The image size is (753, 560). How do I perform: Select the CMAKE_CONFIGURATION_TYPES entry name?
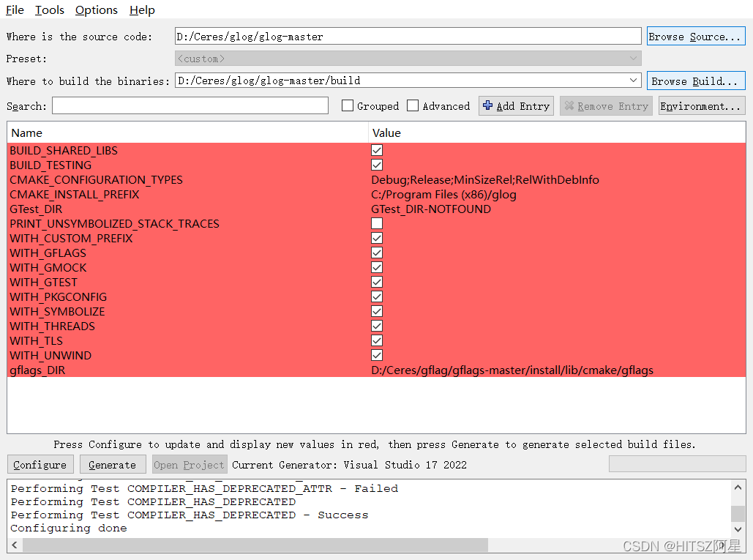[x=96, y=179]
